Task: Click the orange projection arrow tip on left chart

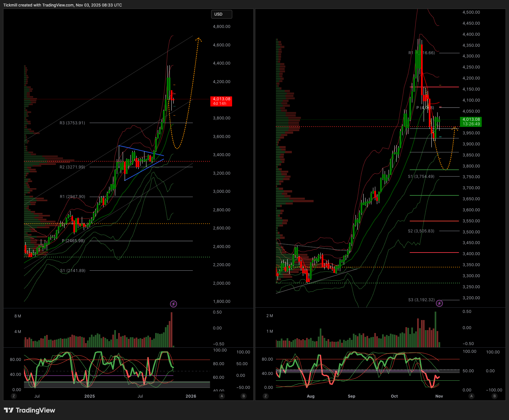Action: tap(198, 39)
